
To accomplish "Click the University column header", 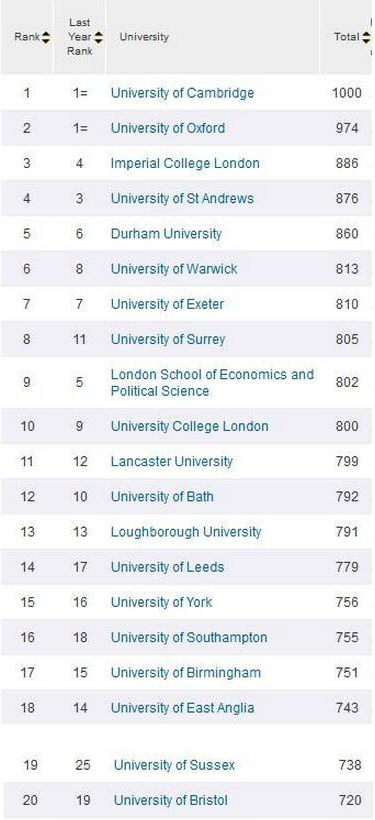I will point(144,37).
